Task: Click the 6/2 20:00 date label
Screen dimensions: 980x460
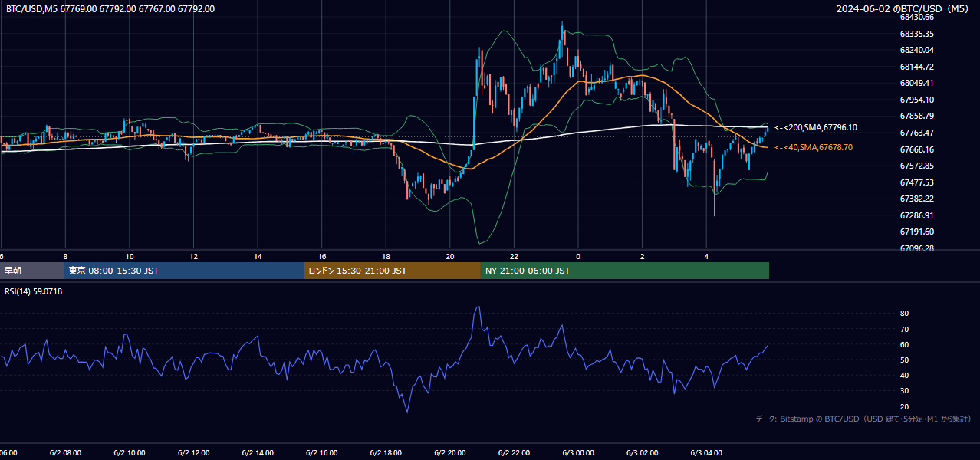Action: click(450, 452)
